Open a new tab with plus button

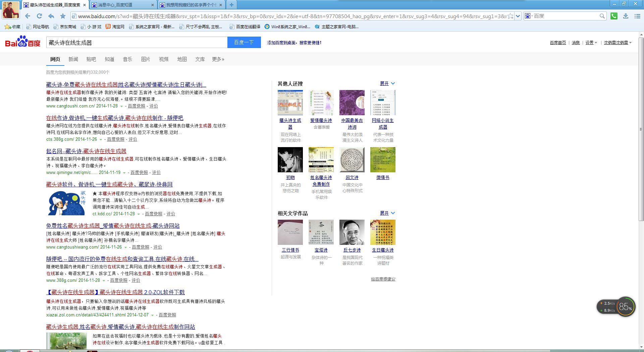[x=231, y=5]
